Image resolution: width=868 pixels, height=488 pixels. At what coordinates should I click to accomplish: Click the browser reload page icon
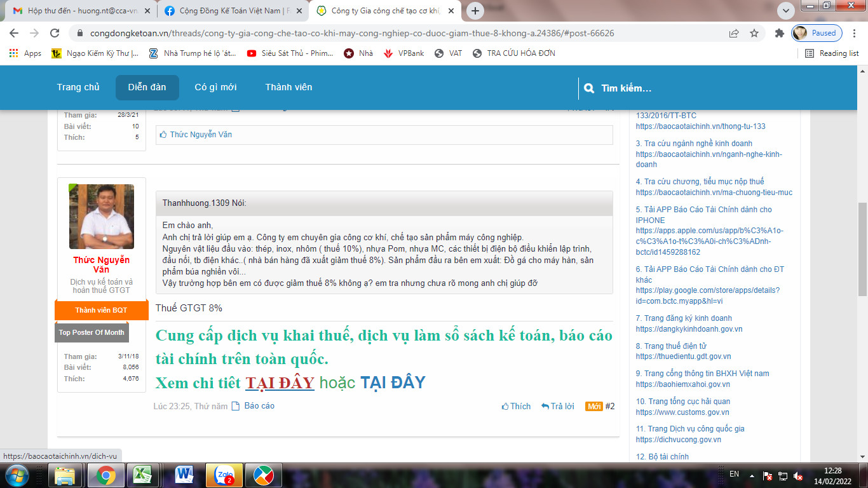(x=55, y=33)
